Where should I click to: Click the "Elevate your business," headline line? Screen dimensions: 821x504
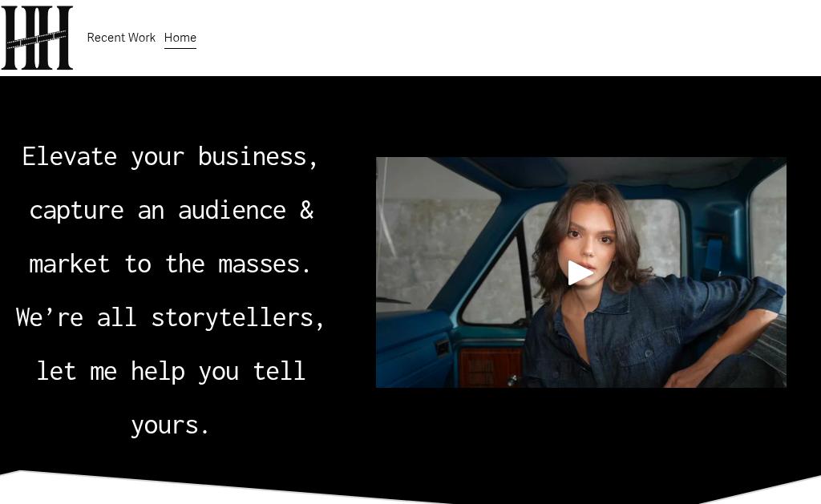click(170, 157)
